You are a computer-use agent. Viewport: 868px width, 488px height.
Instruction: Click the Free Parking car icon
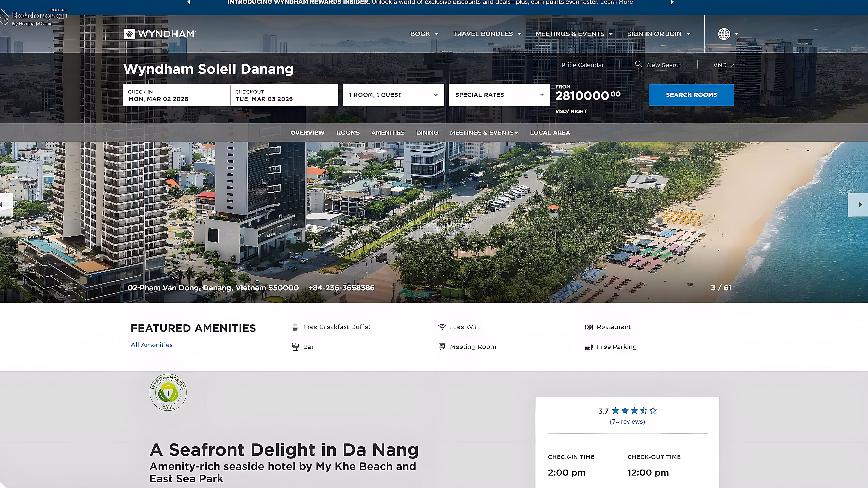[x=589, y=347]
